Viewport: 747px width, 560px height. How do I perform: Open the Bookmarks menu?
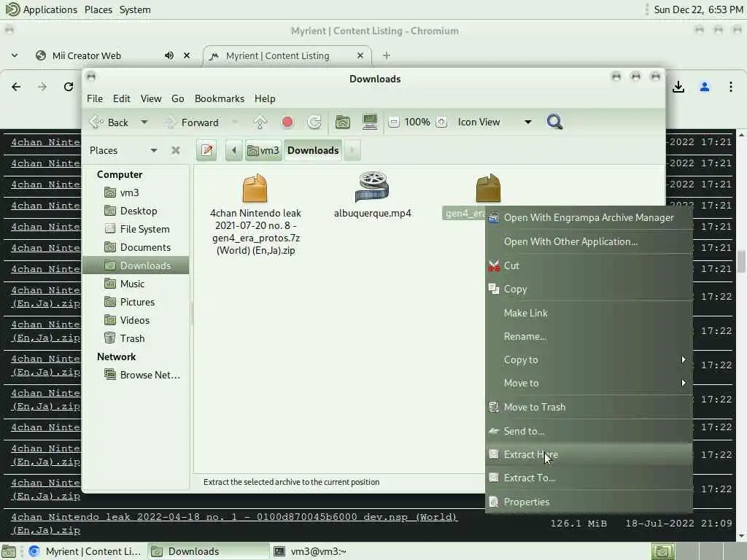[x=219, y=98]
